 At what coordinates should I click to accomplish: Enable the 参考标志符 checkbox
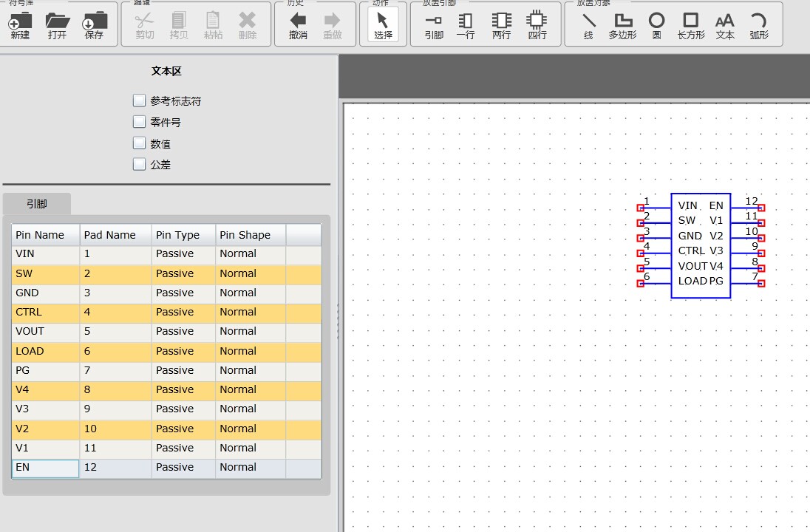point(139,100)
